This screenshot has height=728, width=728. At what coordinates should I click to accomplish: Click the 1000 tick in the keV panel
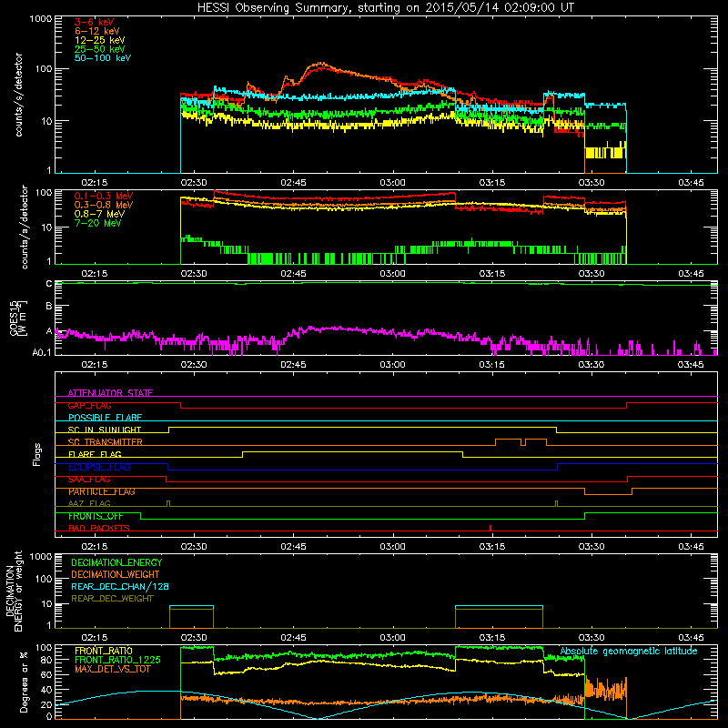pos(41,19)
